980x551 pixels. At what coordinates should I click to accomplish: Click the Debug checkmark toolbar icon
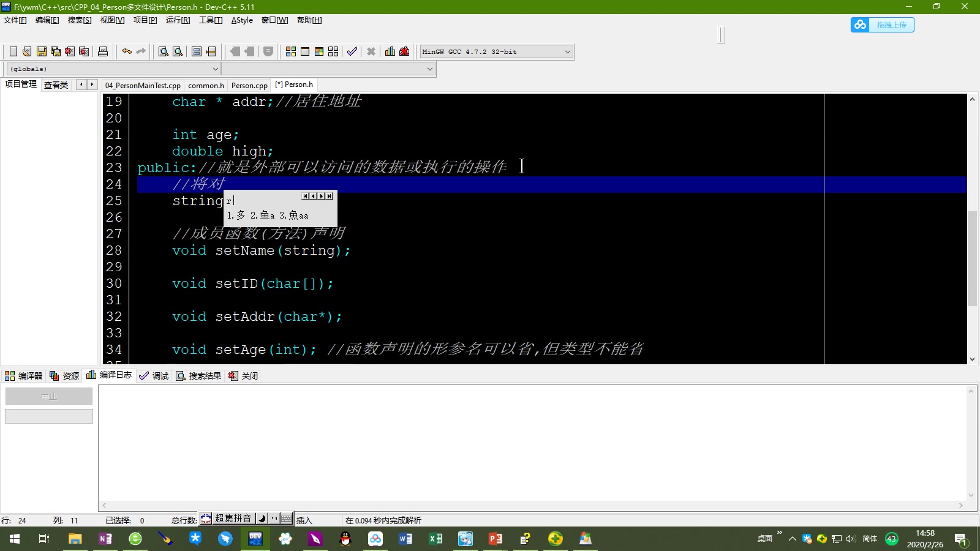(x=352, y=51)
